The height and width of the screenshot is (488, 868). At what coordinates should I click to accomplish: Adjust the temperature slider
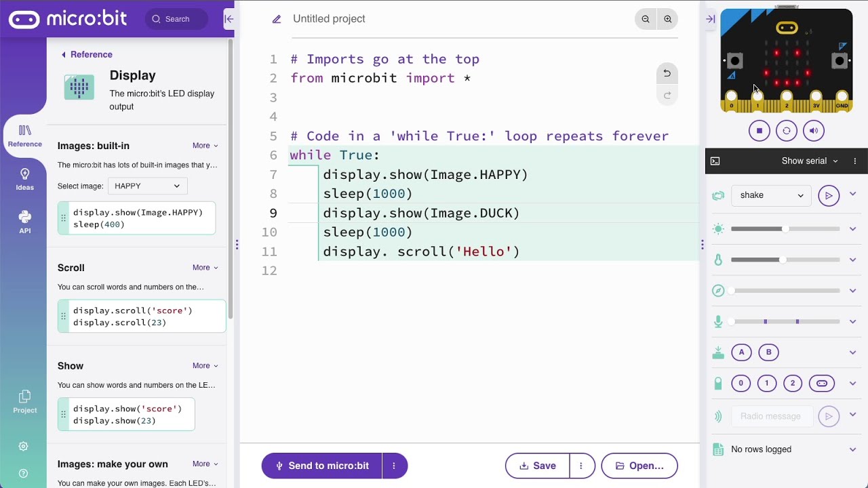pos(783,260)
